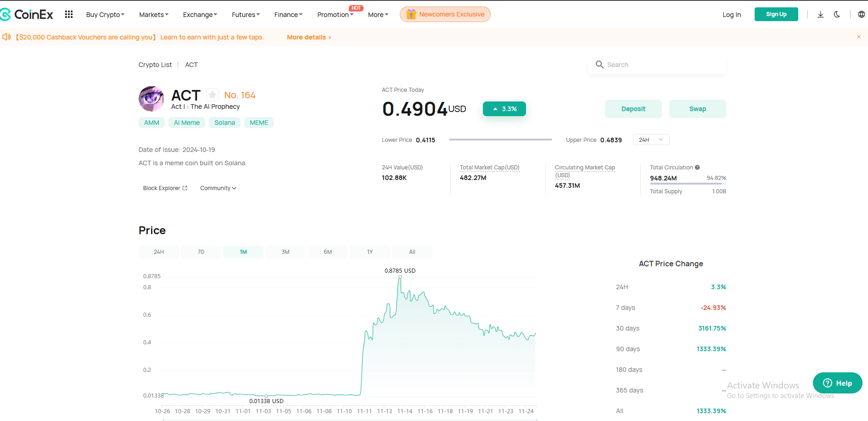Click the announcement speaker icon

[6, 37]
